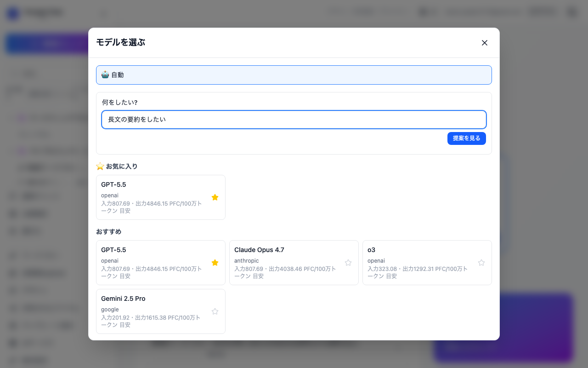The image size is (588, 368).
Task: Focus the 何をしたい? text input
Action: (x=294, y=120)
